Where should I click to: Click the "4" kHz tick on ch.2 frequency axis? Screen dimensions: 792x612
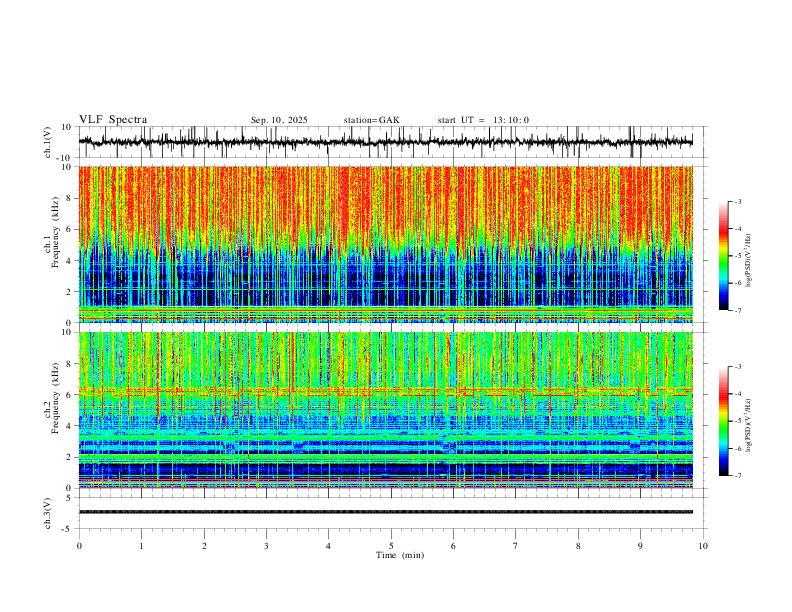tap(70, 426)
